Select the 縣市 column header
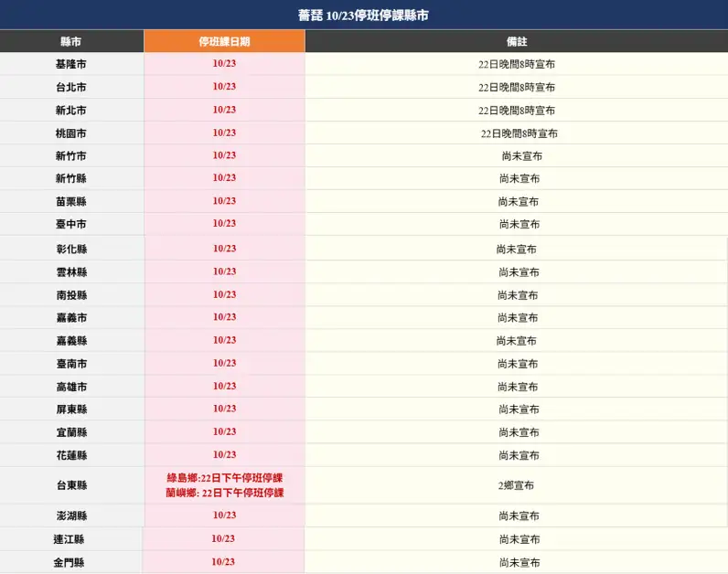This screenshot has height=574, width=728. click(x=71, y=41)
